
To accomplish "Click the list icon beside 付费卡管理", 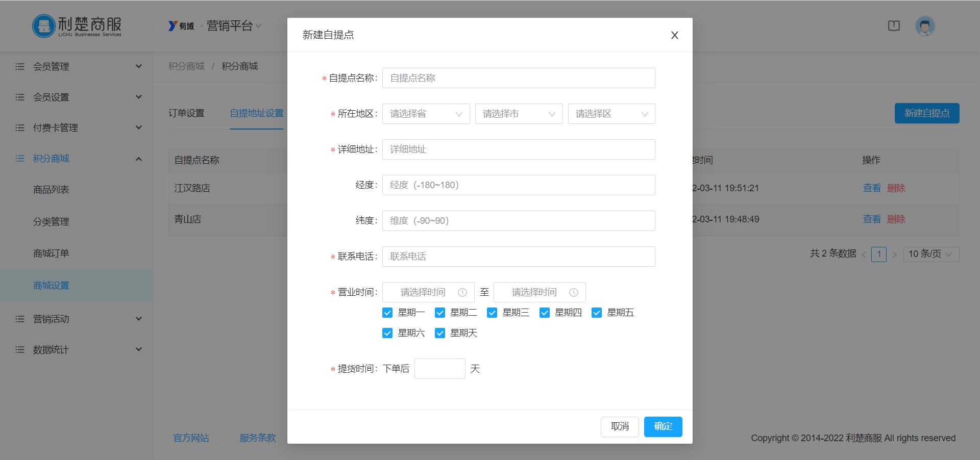I will pyautogui.click(x=20, y=127).
